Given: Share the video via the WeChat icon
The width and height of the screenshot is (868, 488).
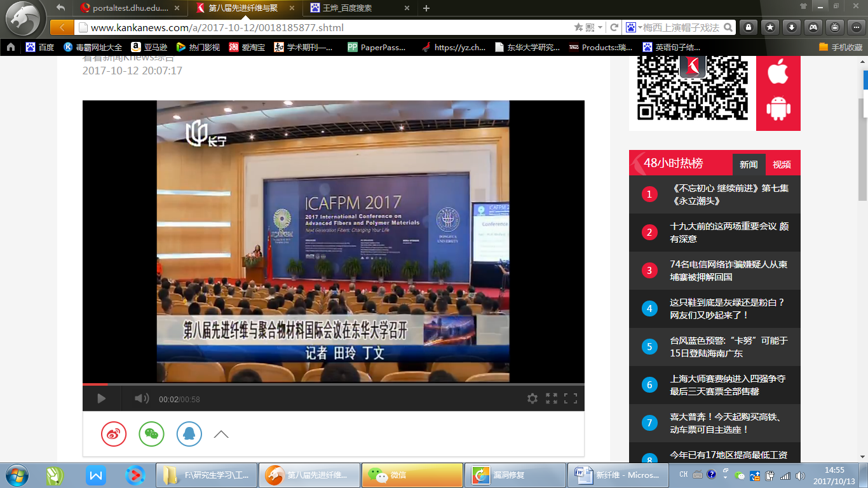Looking at the screenshot, I should coord(151,434).
